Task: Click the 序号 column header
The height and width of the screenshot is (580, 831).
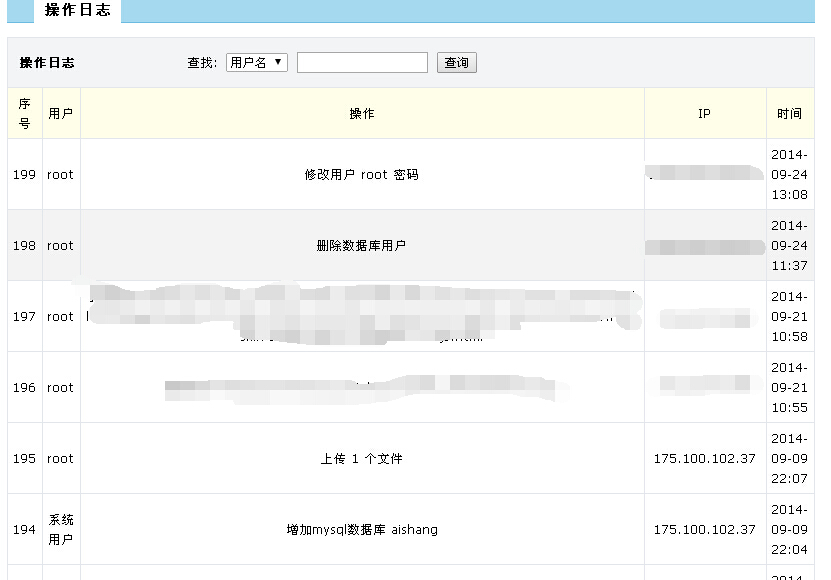Action: [24, 113]
